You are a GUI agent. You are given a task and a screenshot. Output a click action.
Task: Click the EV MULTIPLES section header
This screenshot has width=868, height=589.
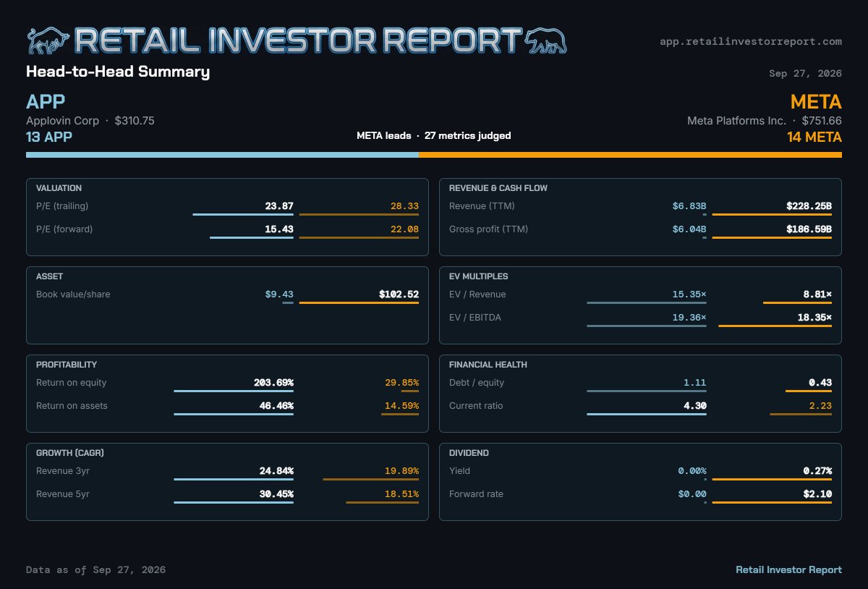coord(478,276)
